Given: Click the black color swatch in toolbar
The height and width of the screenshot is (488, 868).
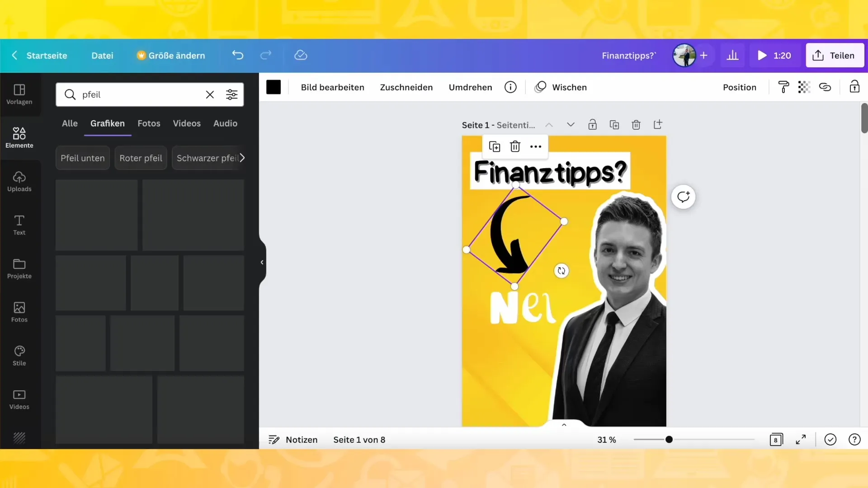Looking at the screenshot, I should click(274, 87).
